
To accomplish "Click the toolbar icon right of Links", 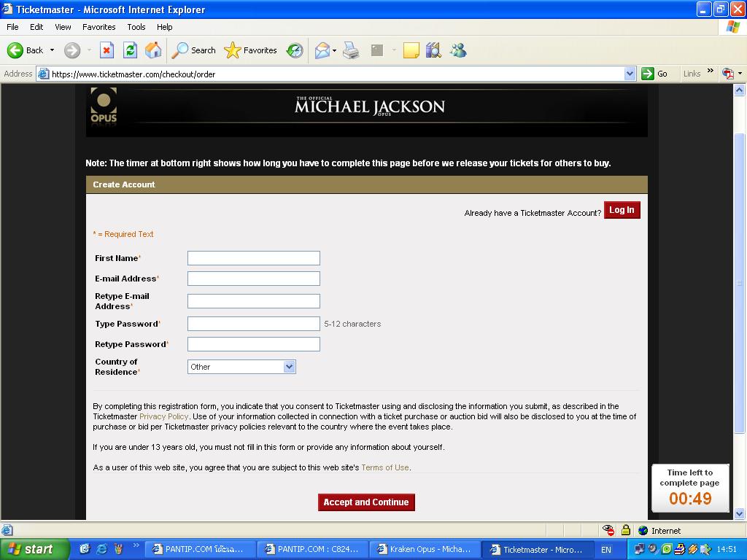I will point(727,74).
